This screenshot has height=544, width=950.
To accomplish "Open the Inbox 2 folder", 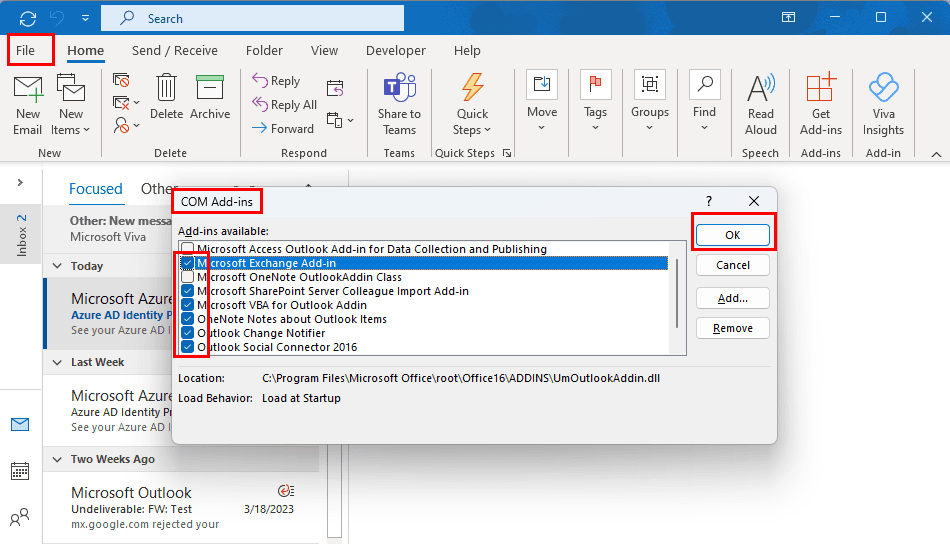I will coord(21,235).
